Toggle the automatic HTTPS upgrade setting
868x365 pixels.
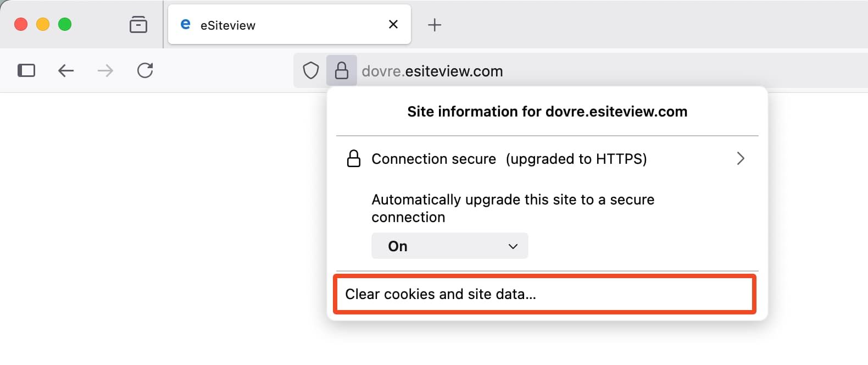click(449, 246)
